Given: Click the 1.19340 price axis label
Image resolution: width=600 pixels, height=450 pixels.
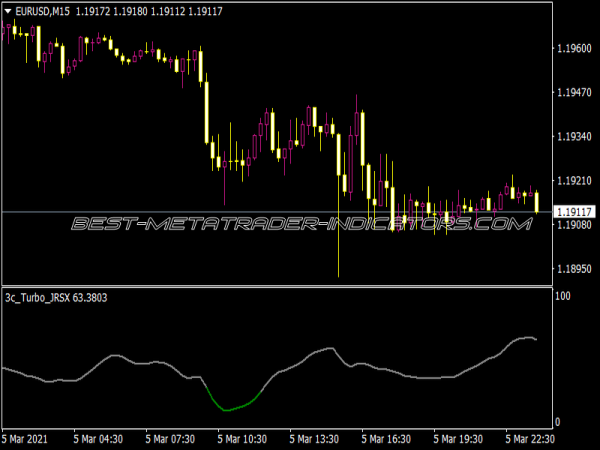Looking at the screenshot, I should point(573,137).
